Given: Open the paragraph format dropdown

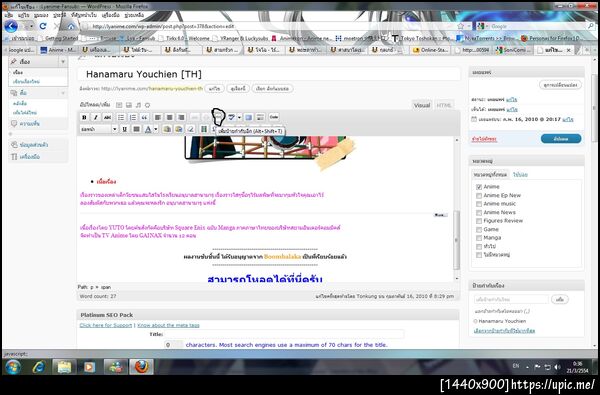Looking at the screenshot, I should [x=99, y=129].
